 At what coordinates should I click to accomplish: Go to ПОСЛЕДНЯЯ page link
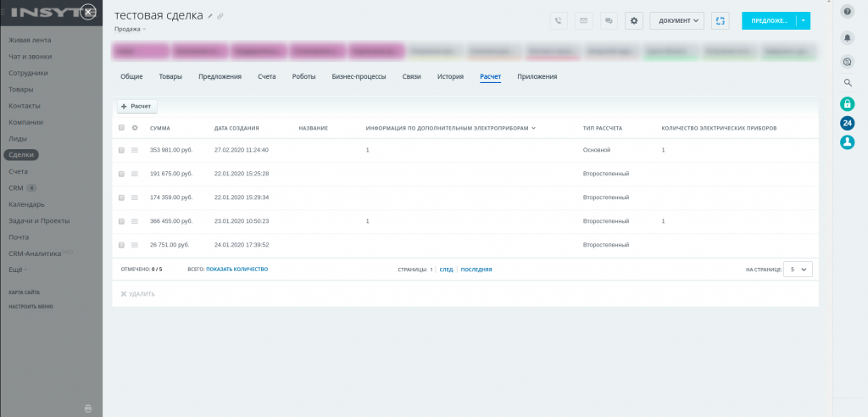tap(476, 270)
